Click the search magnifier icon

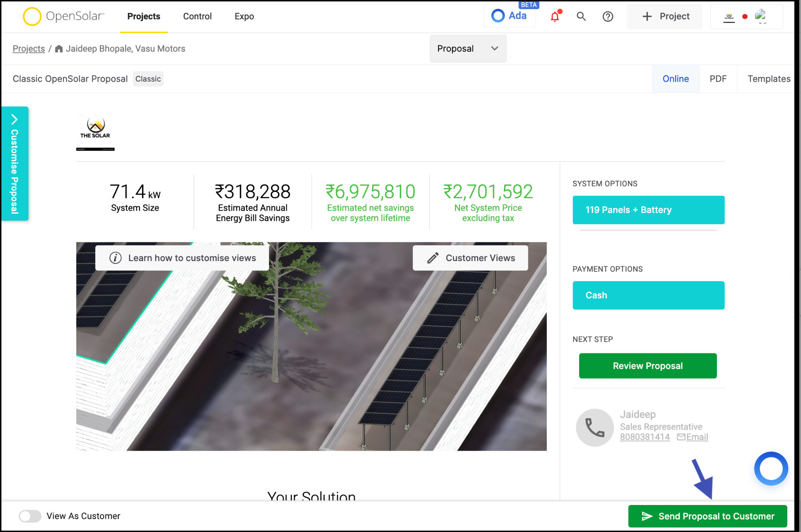581,16
